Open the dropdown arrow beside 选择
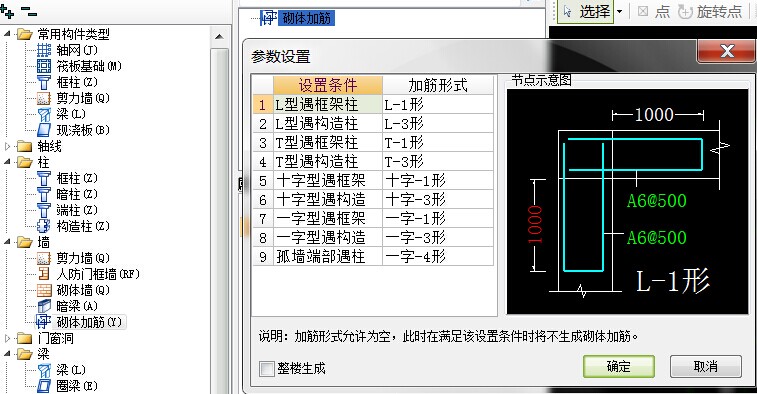 pos(620,12)
